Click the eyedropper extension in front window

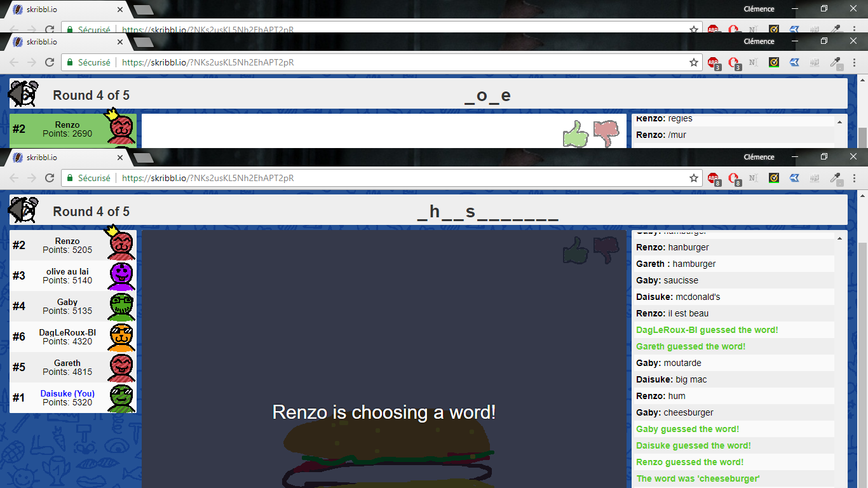[x=836, y=179]
